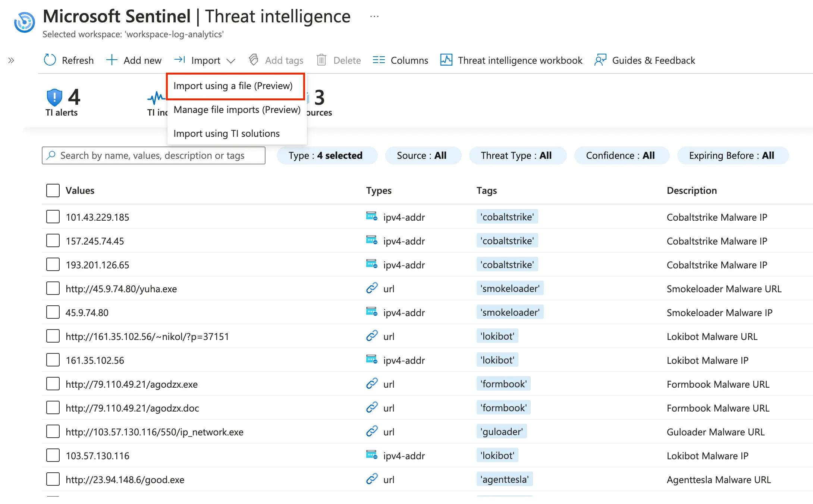Screen dimensions: 813x504
Task: Click the ipv4-addr icon for 45.9.74.80
Action: click(372, 312)
